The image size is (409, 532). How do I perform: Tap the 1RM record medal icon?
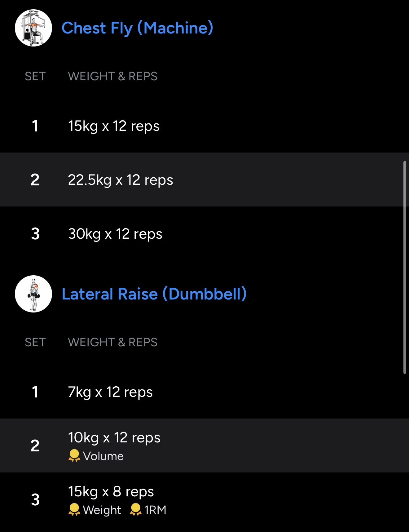click(135, 510)
